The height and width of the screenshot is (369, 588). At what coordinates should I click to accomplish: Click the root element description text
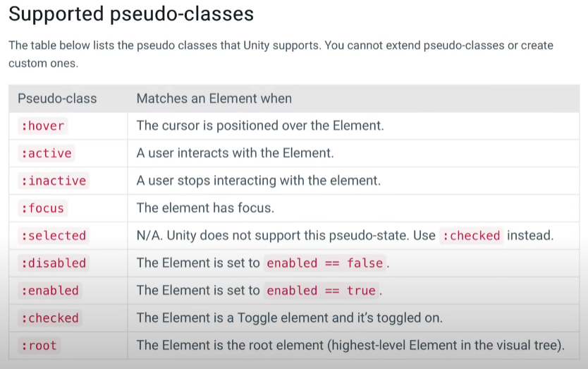coord(350,346)
